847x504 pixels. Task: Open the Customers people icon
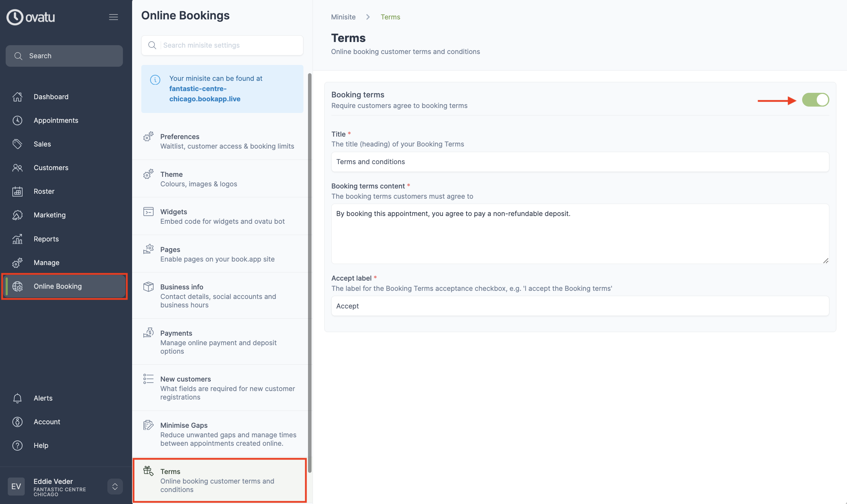coord(17,168)
